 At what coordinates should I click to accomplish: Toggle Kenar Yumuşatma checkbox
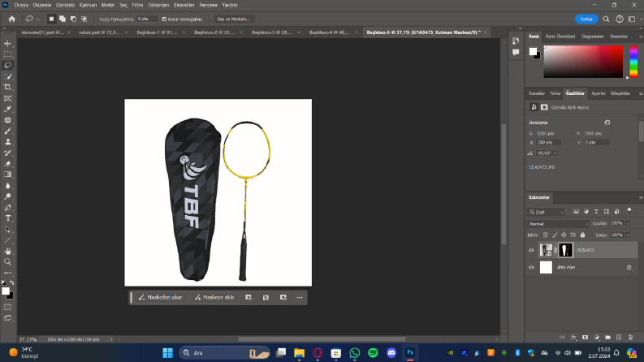point(164,19)
